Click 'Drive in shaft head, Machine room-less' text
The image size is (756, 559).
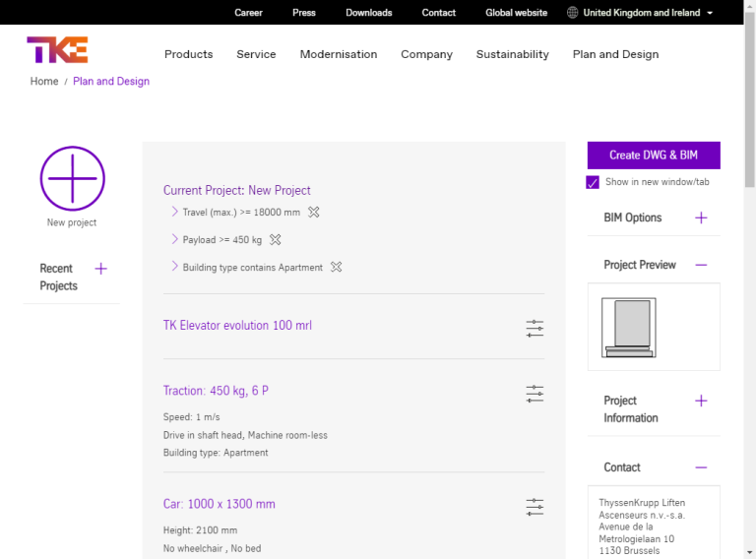pos(245,435)
